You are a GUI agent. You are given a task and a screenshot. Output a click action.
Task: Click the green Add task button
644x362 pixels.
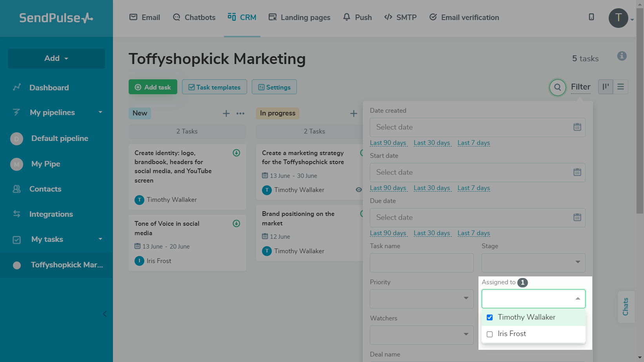[153, 87]
